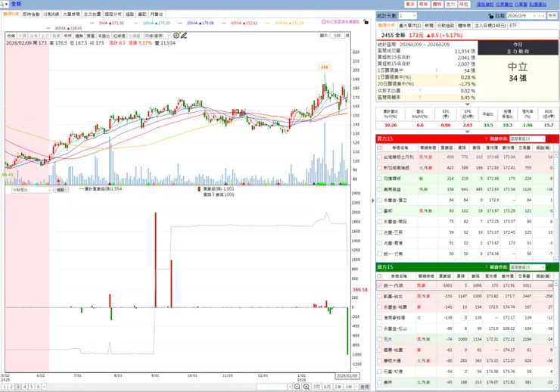Screen dimensions: 560x392
Task: Tick the checkbox for the 659 net-buy row
Action: coord(379,157)
